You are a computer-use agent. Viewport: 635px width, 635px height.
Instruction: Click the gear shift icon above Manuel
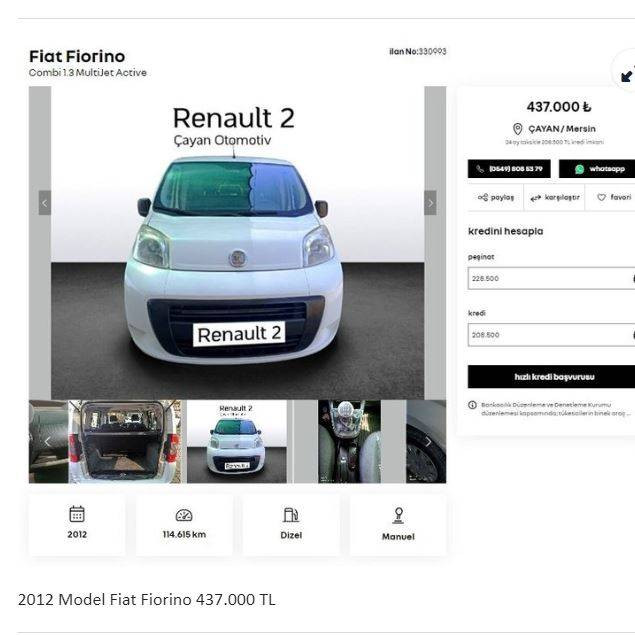click(398, 515)
